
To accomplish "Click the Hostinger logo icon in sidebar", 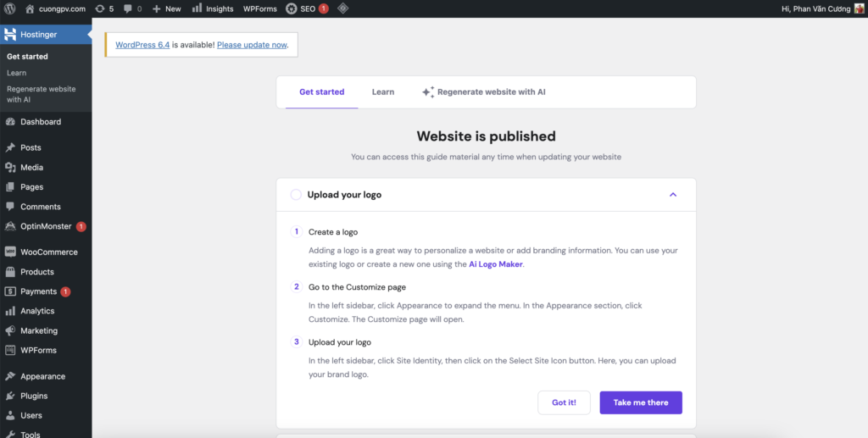I will (10, 34).
